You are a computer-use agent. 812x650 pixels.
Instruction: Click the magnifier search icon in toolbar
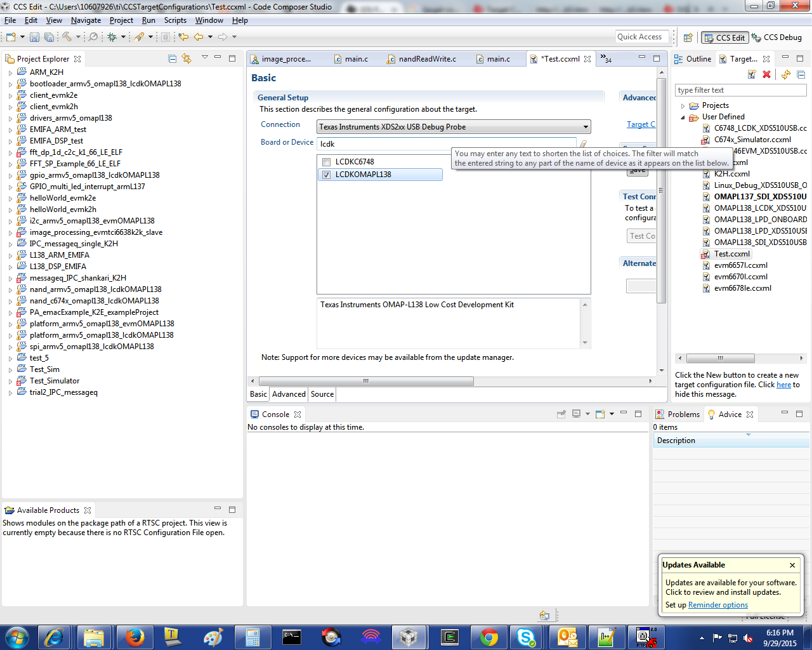pyautogui.click(x=93, y=37)
